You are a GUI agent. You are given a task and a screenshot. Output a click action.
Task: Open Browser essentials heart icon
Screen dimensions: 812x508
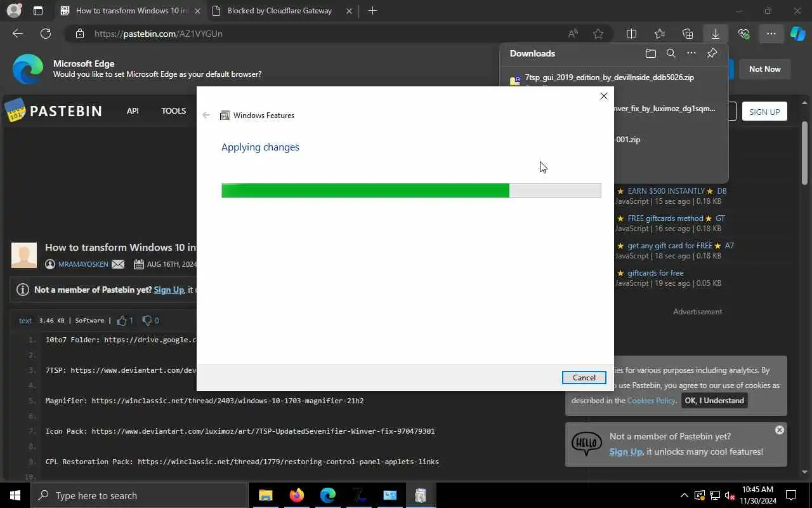pyautogui.click(x=743, y=34)
